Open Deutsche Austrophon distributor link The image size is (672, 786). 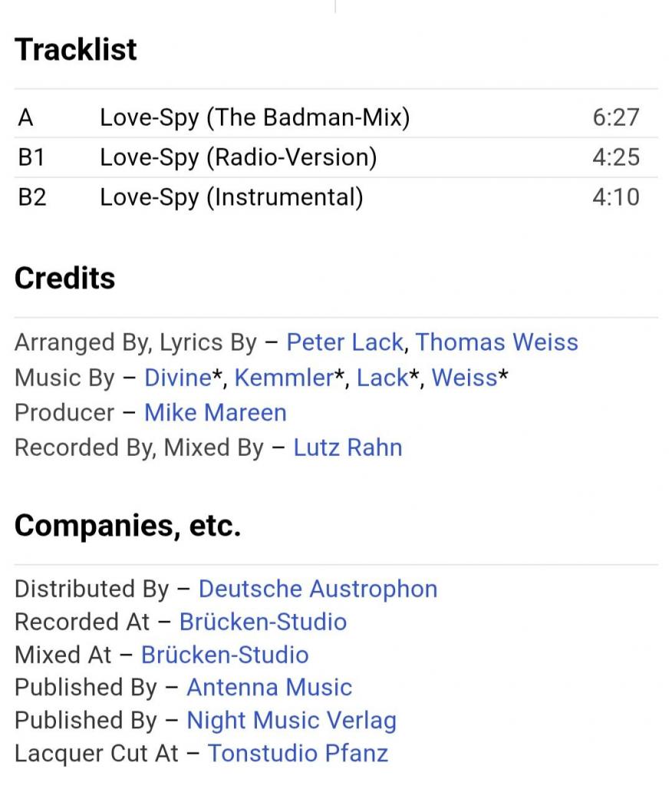tap(318, 589)
